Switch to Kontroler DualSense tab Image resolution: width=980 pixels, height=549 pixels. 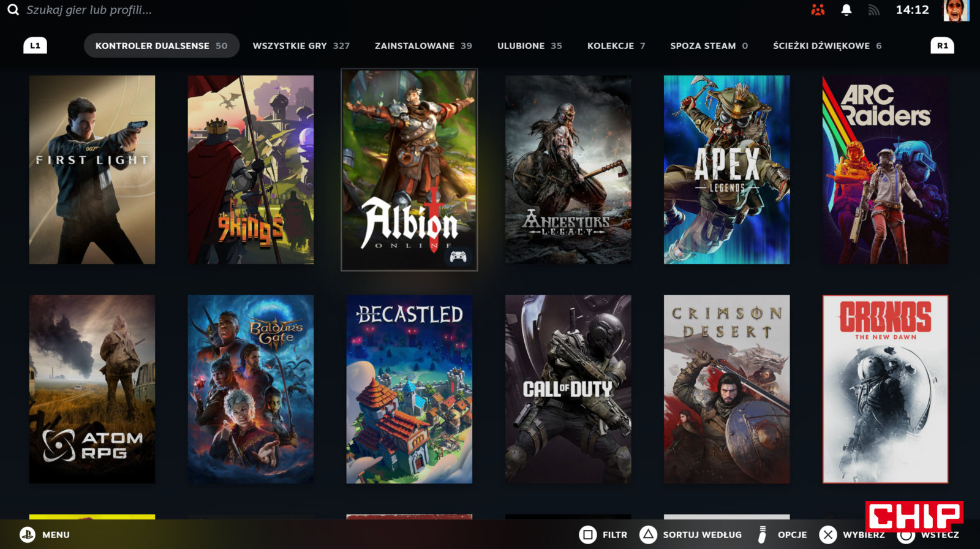[162, 45]
